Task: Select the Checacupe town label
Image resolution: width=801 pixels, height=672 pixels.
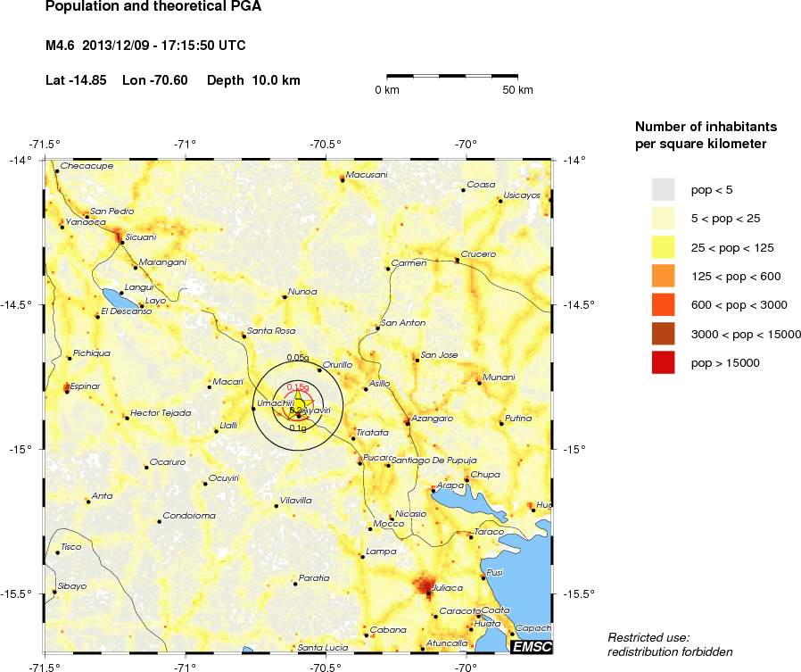Action: (x=87, y=166)
